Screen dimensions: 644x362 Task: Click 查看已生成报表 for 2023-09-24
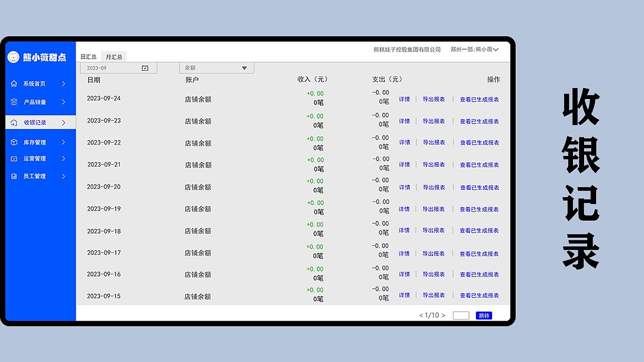click(x=479, y=100)
